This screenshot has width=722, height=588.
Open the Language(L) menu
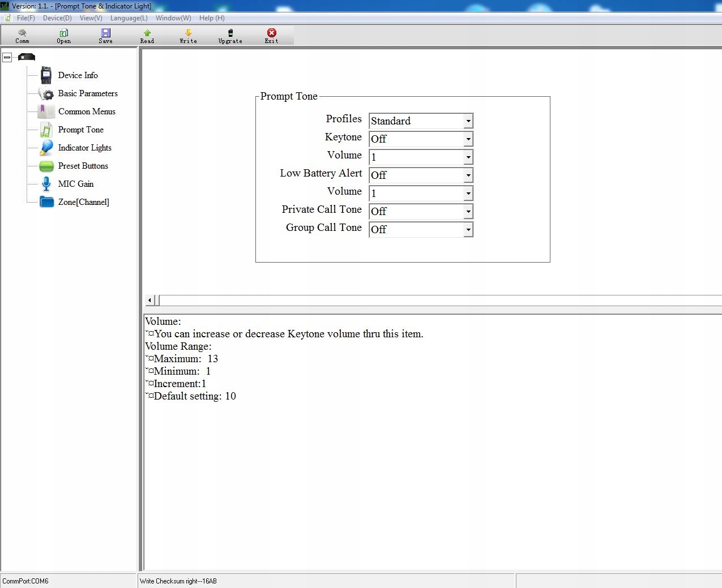(x=129, y=18)
